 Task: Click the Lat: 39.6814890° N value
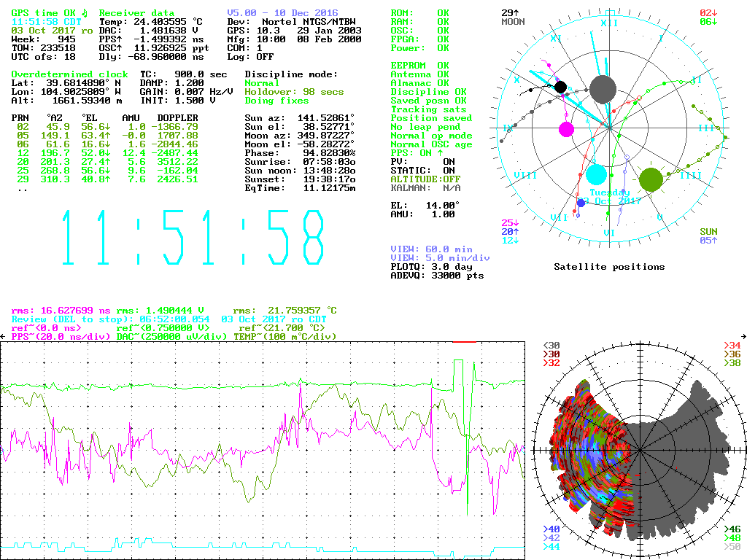(66, 83)
